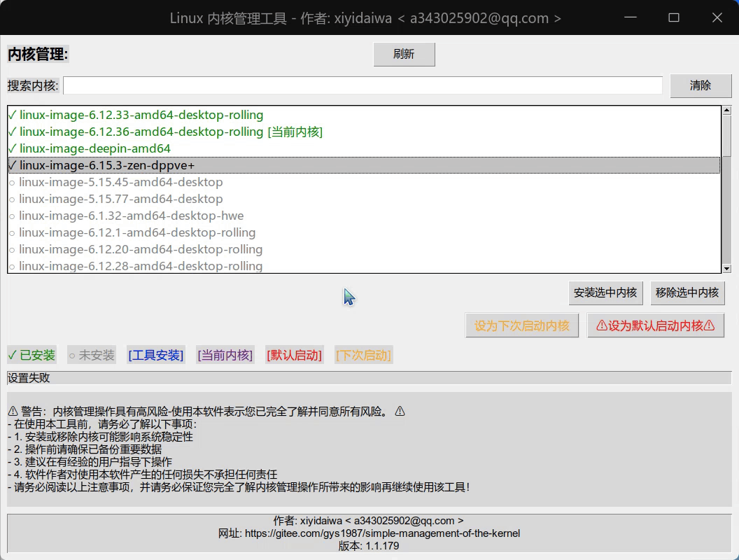739x560 pixels.
Task: Maximize the kernel manager window
Action: (x=674, y=18)
